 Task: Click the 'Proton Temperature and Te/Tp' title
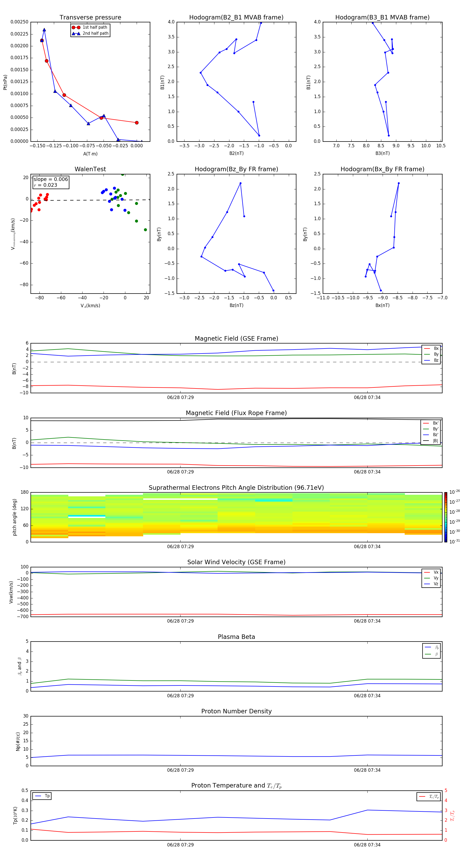236,786
